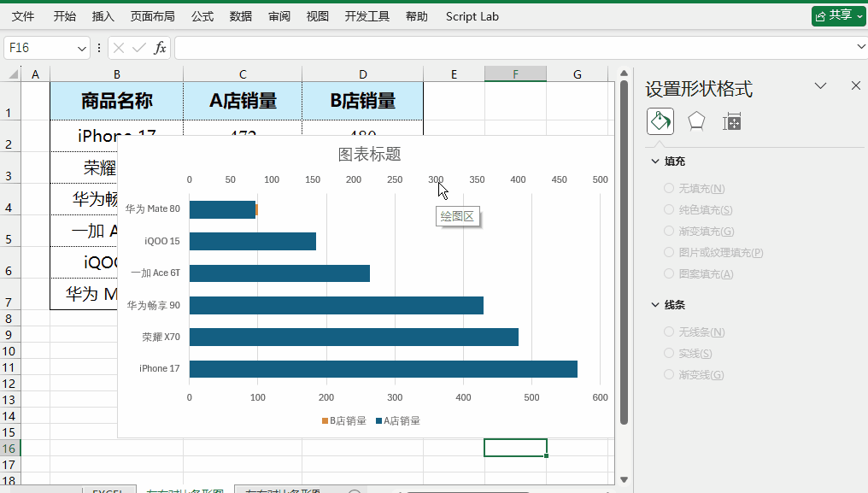Select 渐变填充(G) radio button

(669, 231)
